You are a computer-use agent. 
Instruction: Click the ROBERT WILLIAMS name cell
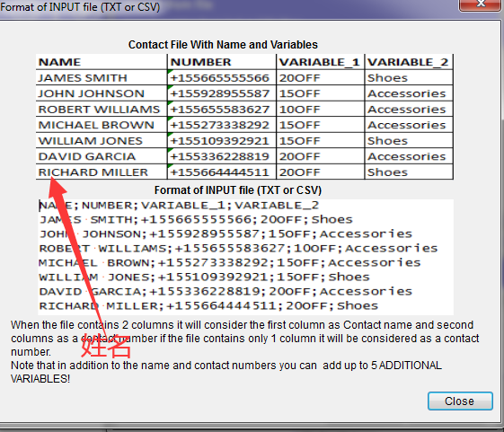(x=102, y=109)
